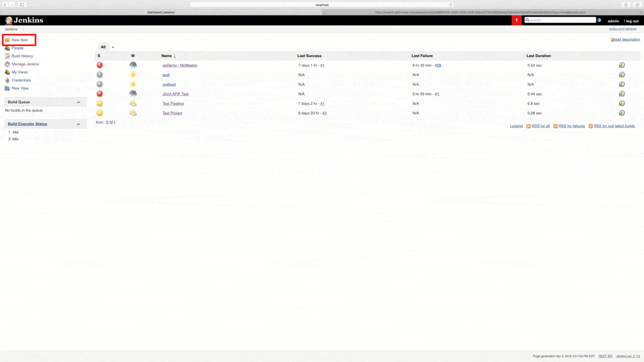
Task: Open Build History from the sidebar
Action: (21, 56)
